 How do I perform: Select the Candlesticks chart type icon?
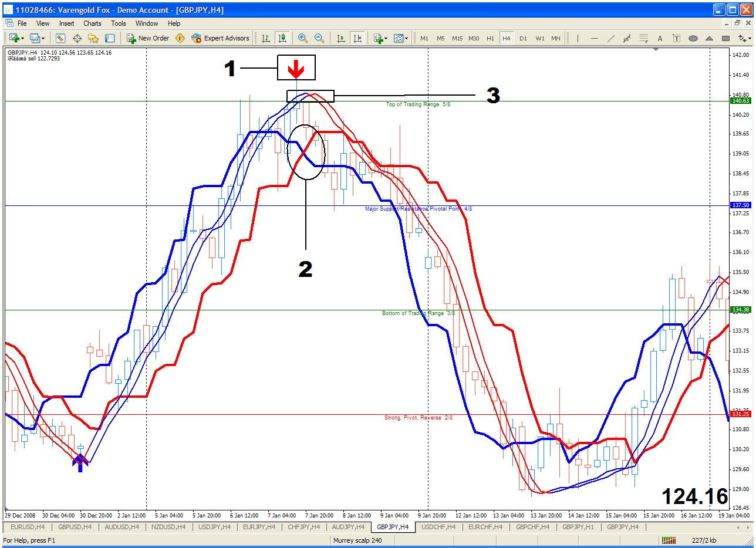(x=282, y=38)
